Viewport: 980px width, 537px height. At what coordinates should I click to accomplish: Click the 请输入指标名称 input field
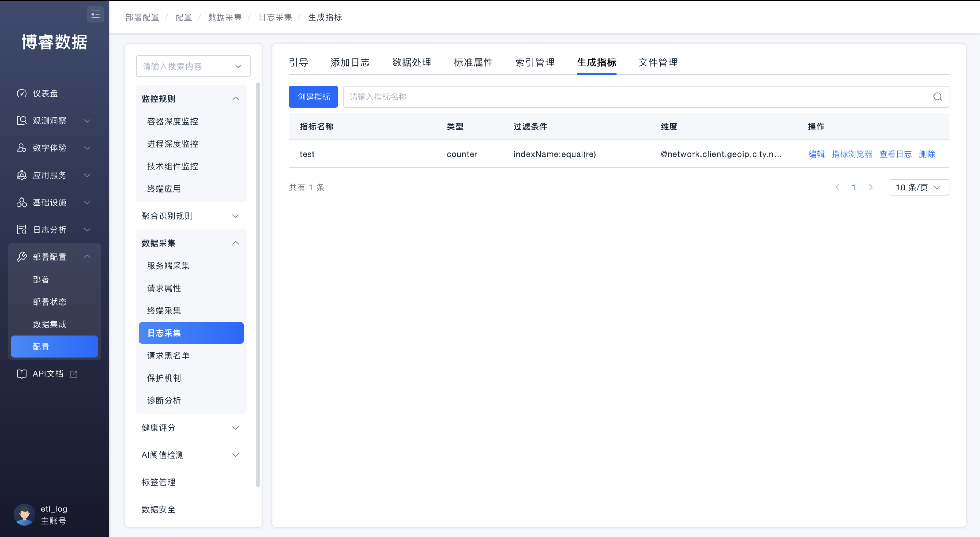point(635,97)
